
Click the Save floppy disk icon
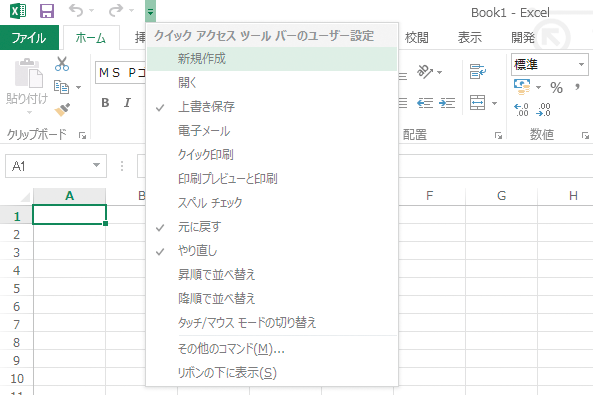click(x=47, y=11)
